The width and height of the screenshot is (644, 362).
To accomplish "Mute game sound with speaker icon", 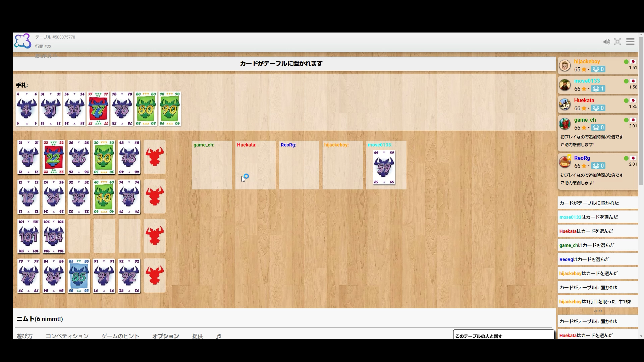I will 606,42.
